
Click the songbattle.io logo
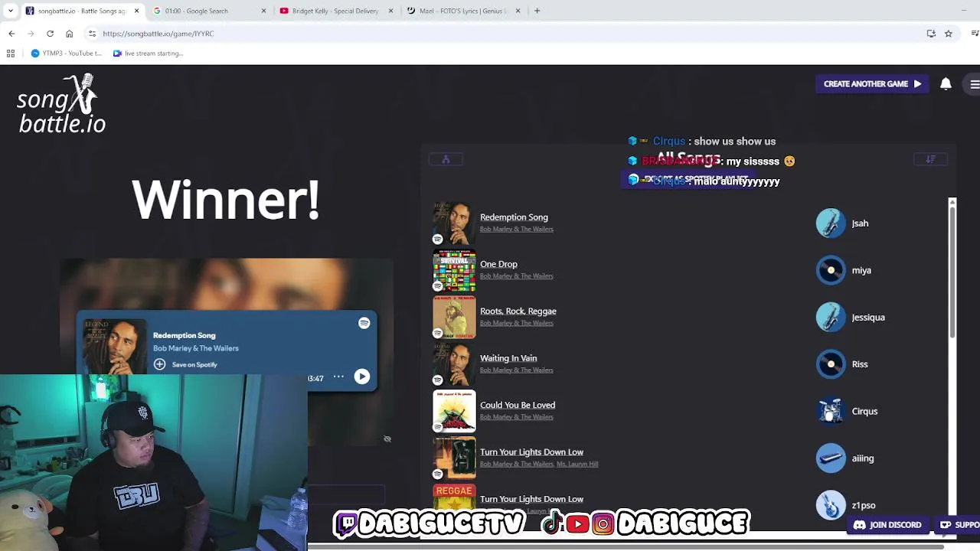click(x=61, y=104)
